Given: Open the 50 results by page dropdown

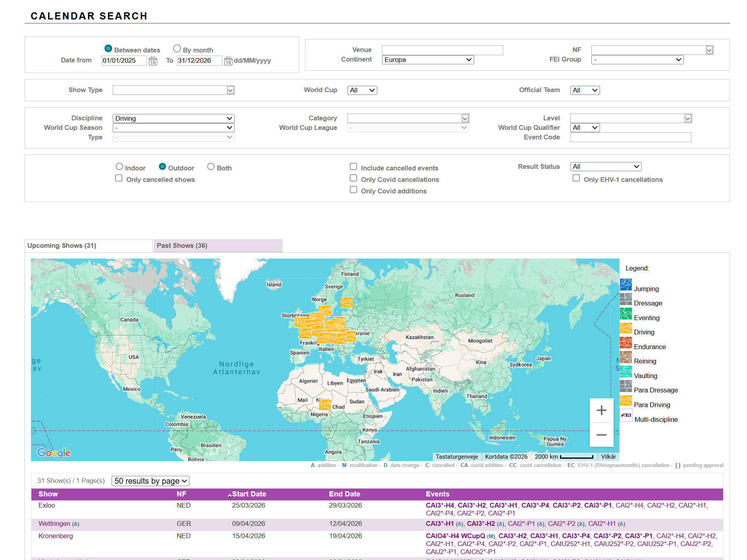Looking at the screenshot, I should [x=150, y=481].
